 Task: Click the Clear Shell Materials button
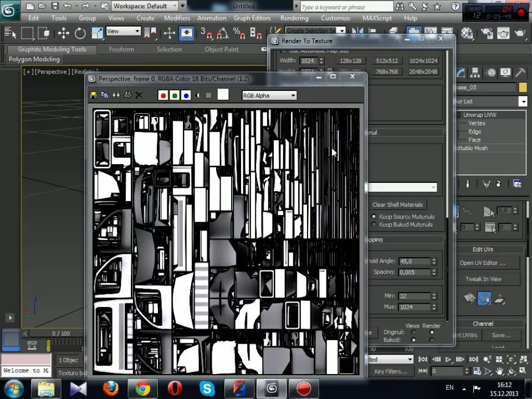click(398, 204)
